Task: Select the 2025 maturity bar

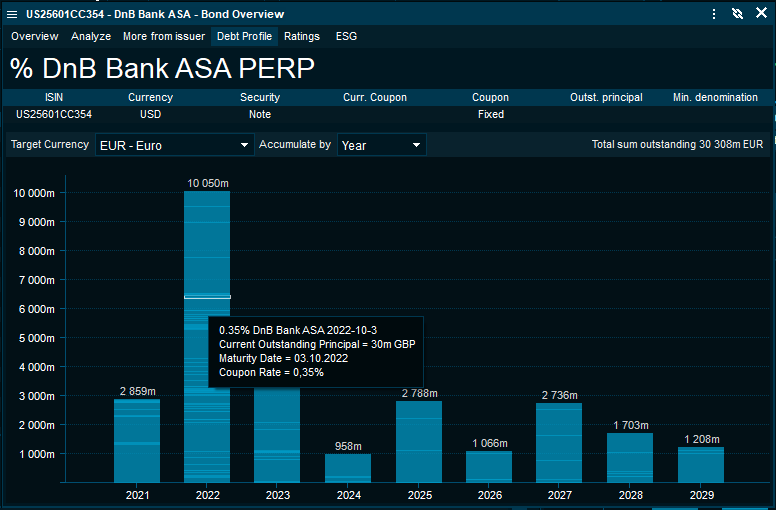Action: coord(418,440)
